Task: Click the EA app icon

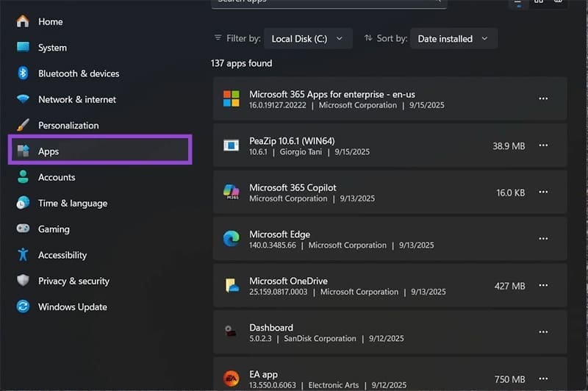Action: (232, 379)
